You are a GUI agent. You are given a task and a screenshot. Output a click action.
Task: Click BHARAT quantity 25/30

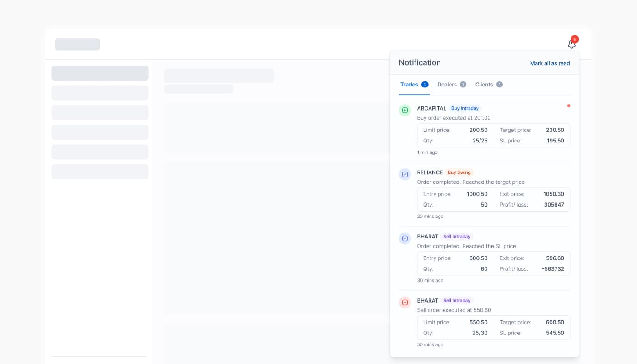pyautogui.click(x=480, y=333)
